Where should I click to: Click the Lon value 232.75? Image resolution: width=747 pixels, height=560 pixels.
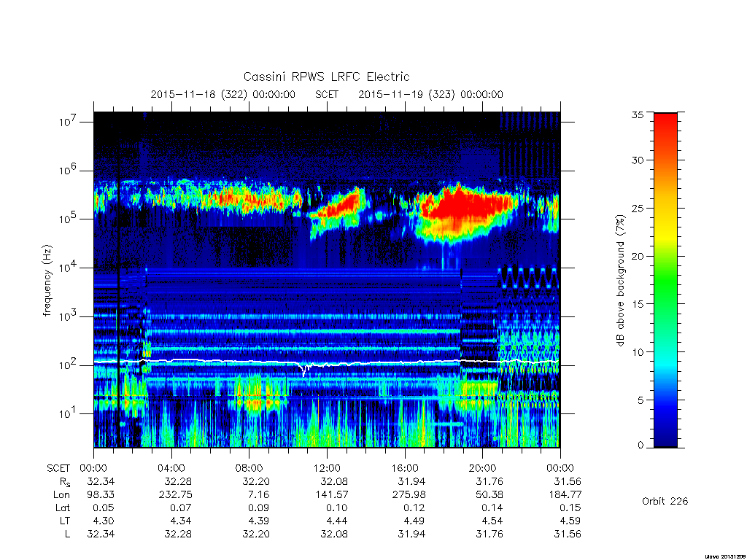pyautogui.click(x=175, y=495)
